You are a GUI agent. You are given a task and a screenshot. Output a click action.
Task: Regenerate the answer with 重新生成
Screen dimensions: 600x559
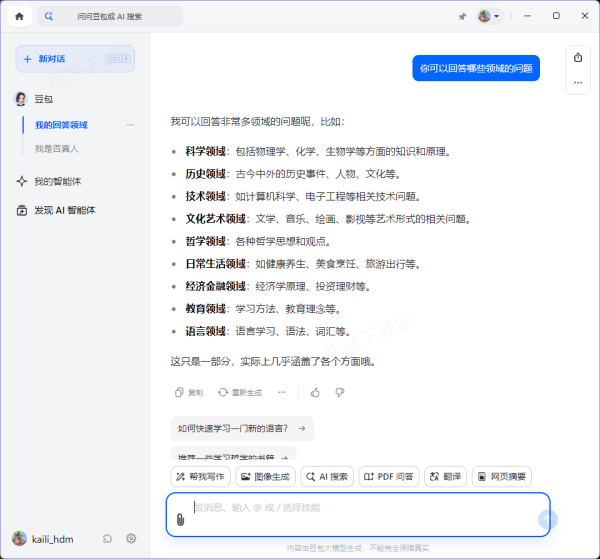click(x=240, y=393)
